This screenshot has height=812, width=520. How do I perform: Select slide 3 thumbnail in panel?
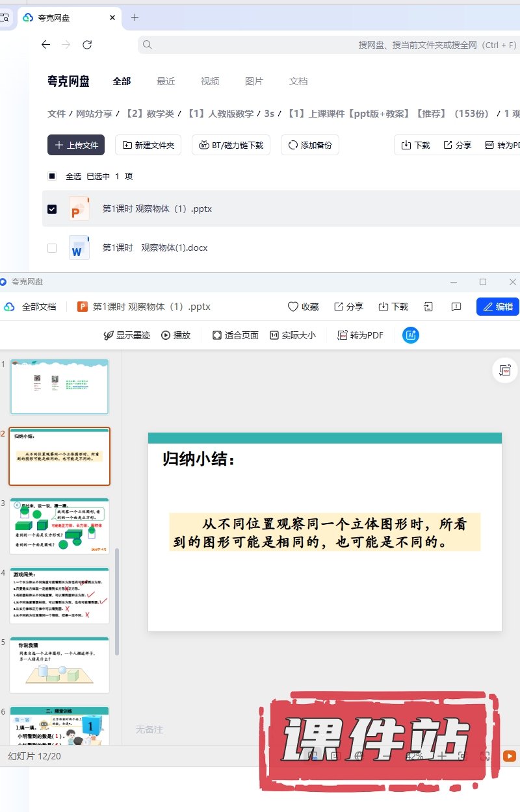pyautogui.click(x=59, y=526)
